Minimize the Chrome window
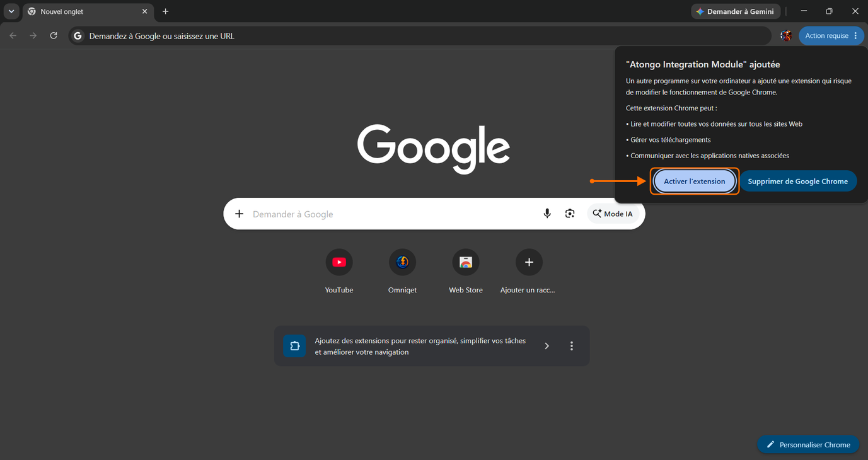The image size is (868, 460). click(804, 11)
